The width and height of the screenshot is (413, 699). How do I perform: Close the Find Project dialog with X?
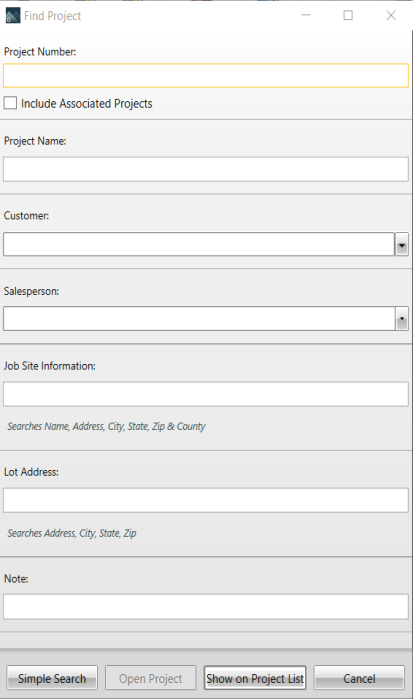(391, 16)
